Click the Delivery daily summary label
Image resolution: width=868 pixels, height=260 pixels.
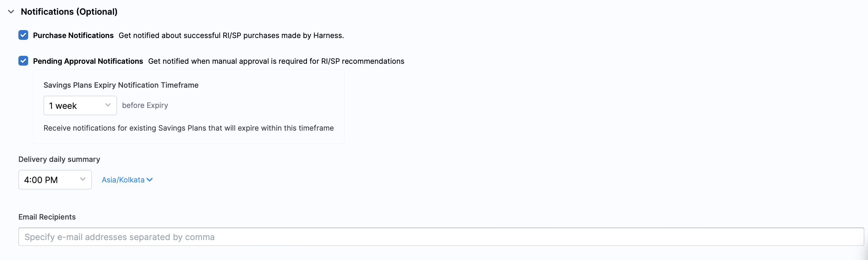point(59,159)
